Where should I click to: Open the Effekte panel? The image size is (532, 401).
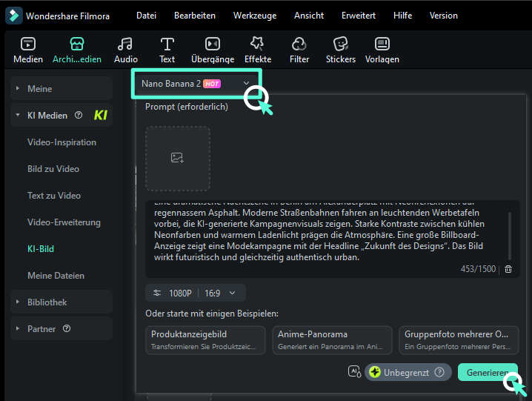258,50
